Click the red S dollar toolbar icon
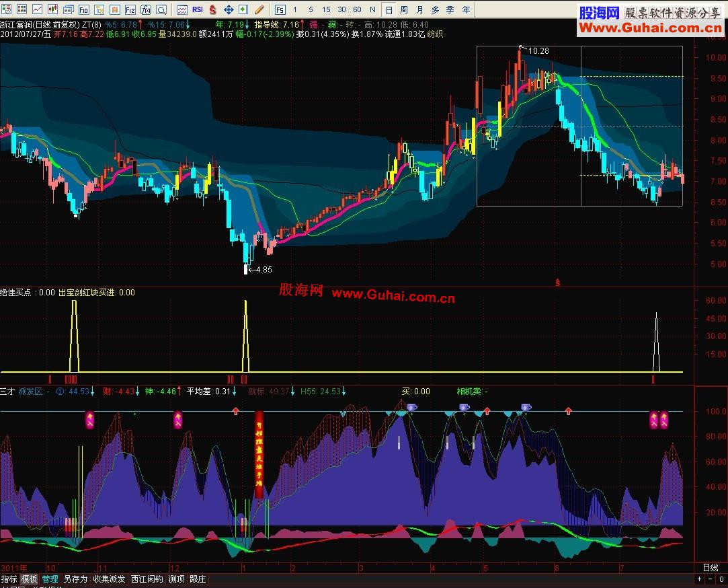The height and width of the screenshot is (588, 728). coord(212,9)
